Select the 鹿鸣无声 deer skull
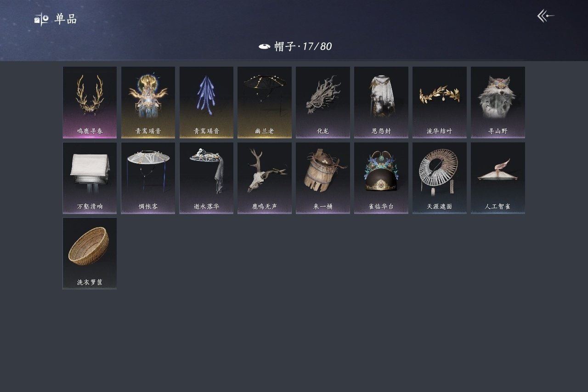Image resolution: width=588 pixels, height=392 pixels. (x=265, y=178)
